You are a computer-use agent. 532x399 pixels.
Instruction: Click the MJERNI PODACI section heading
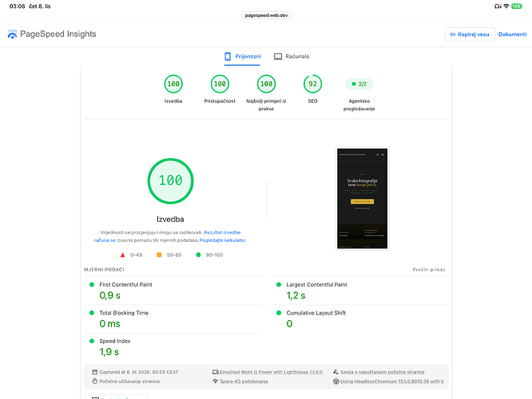(104, 270)
